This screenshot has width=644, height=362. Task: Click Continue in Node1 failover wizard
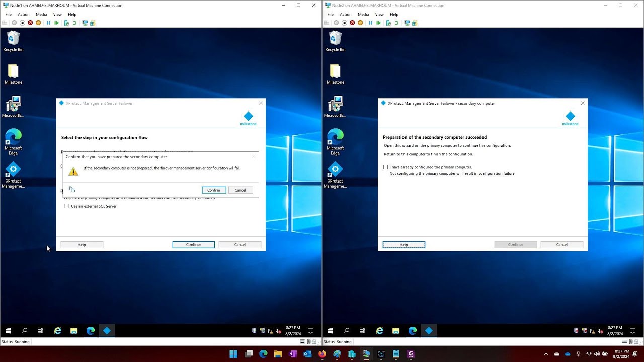coord(194,245)
